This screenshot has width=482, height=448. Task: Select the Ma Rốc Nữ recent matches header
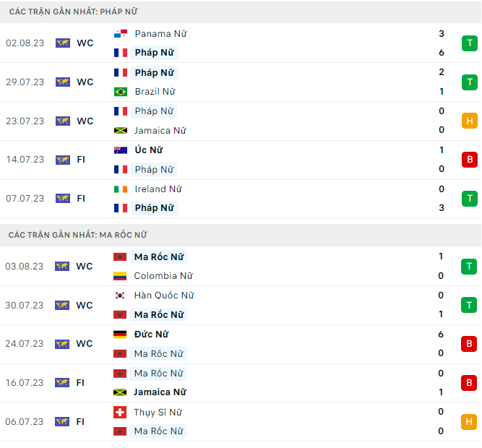(78, 235)
